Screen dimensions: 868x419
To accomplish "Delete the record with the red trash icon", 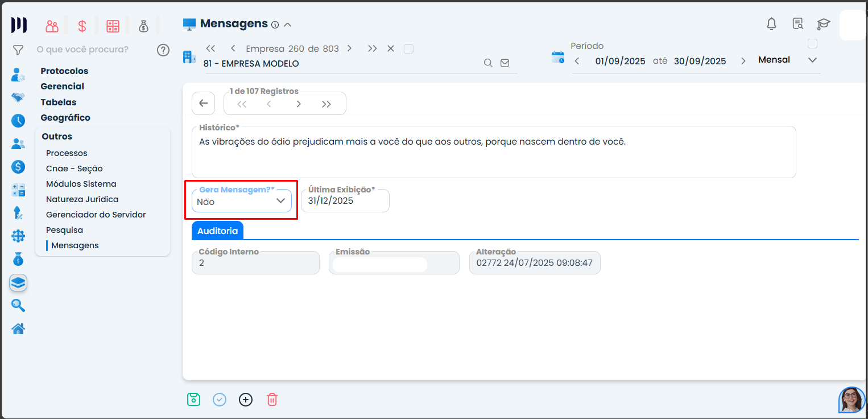I will pyautogui.click(x=272, y=400).
